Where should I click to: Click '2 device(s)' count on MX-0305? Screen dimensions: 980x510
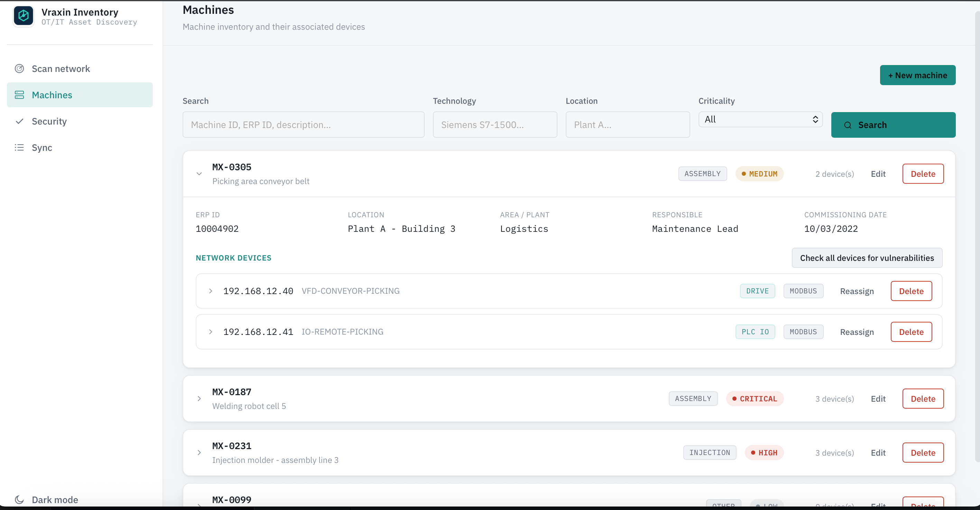pos(834,174)
